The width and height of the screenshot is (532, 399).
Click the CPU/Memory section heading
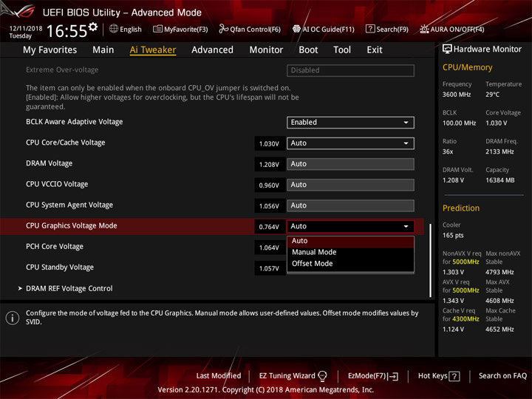(467, 67)
